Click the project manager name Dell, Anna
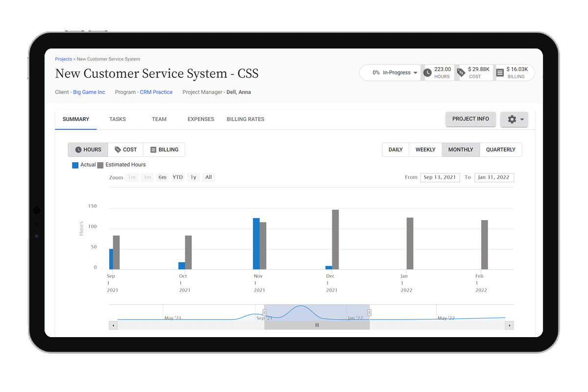Image resolution: width=588 pixels, height=392 pixels. pos(239,92)
